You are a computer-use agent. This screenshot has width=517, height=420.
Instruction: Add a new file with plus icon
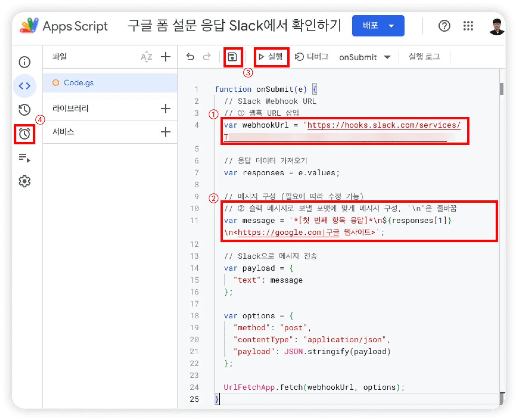166,57
